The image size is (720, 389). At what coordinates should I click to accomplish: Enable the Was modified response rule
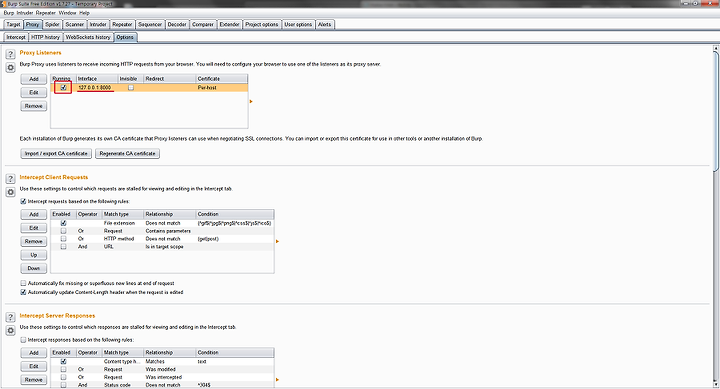click(x=63, y=369)
